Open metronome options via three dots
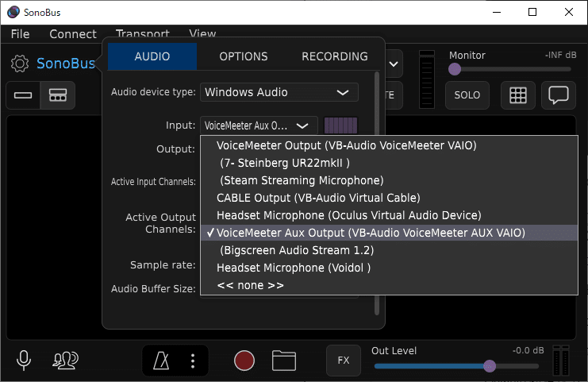The height and width of the screenshot is (382, 588). 193,361
